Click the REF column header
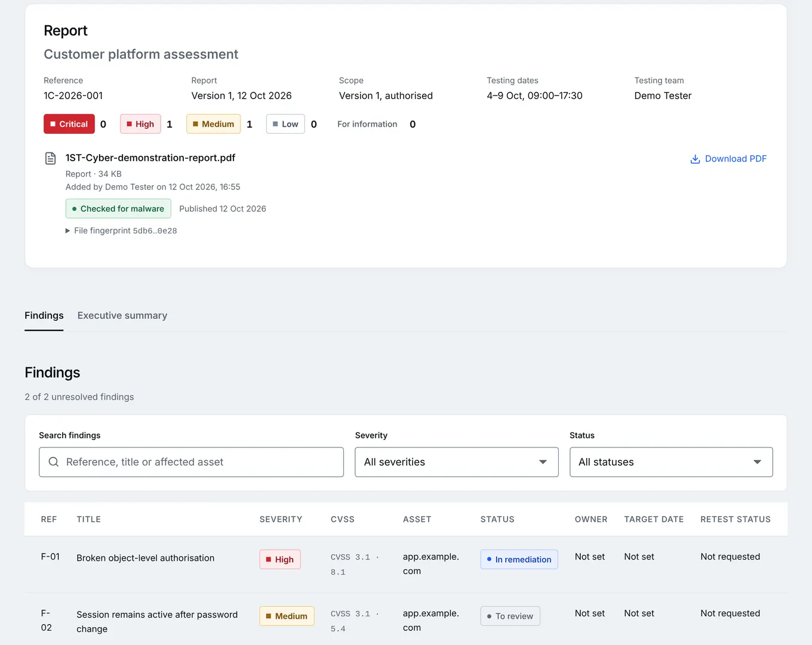Image resolution: width=812 pixels, height=645 pixels. click(49, 520)
